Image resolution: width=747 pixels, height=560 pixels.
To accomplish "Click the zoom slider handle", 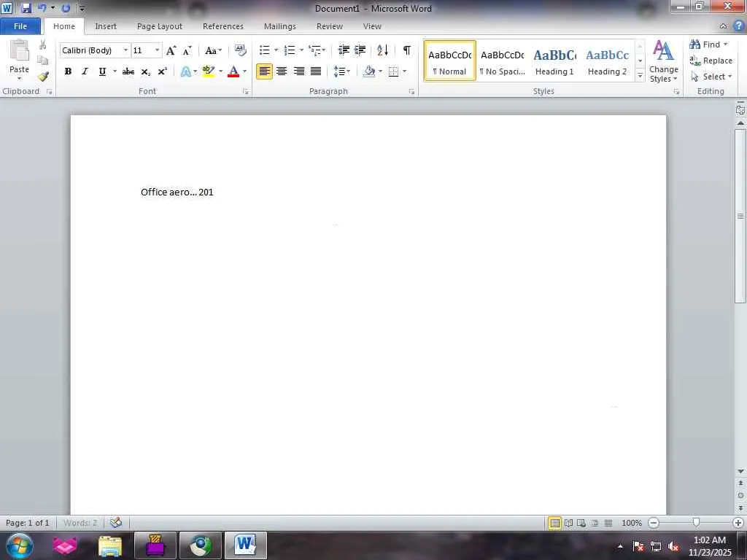I will coord(696,523).
